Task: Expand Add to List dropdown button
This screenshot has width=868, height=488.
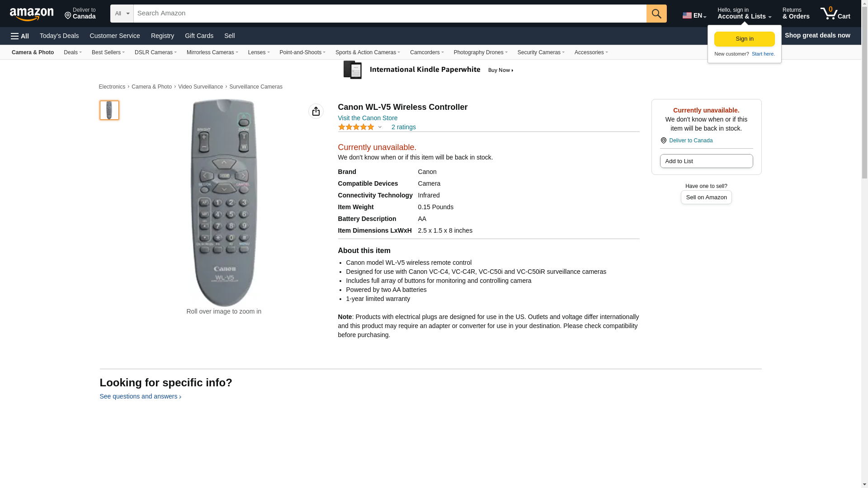Action: click(x=706, y=161)
